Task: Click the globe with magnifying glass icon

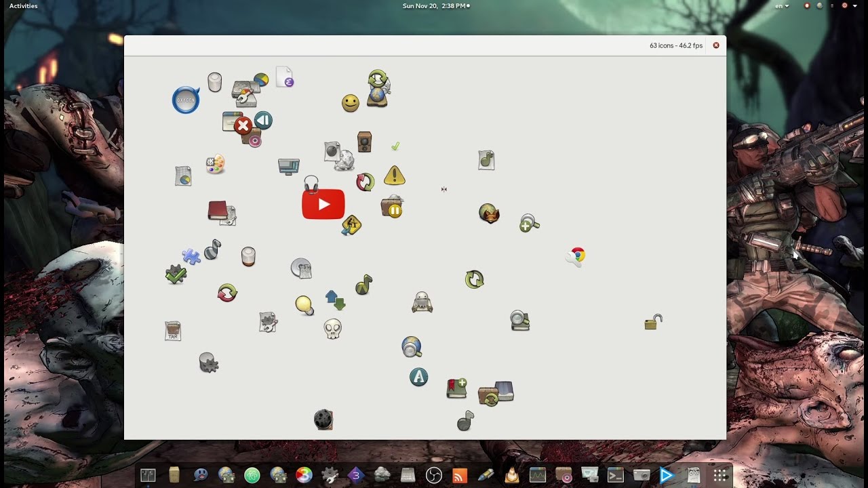Action: [412, 346]
